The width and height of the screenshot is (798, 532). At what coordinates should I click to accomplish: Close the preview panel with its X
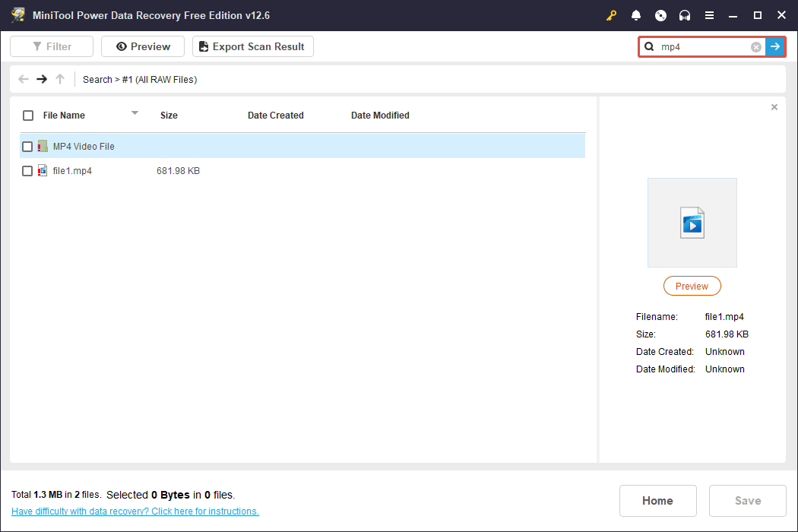[x=774, y=106]
